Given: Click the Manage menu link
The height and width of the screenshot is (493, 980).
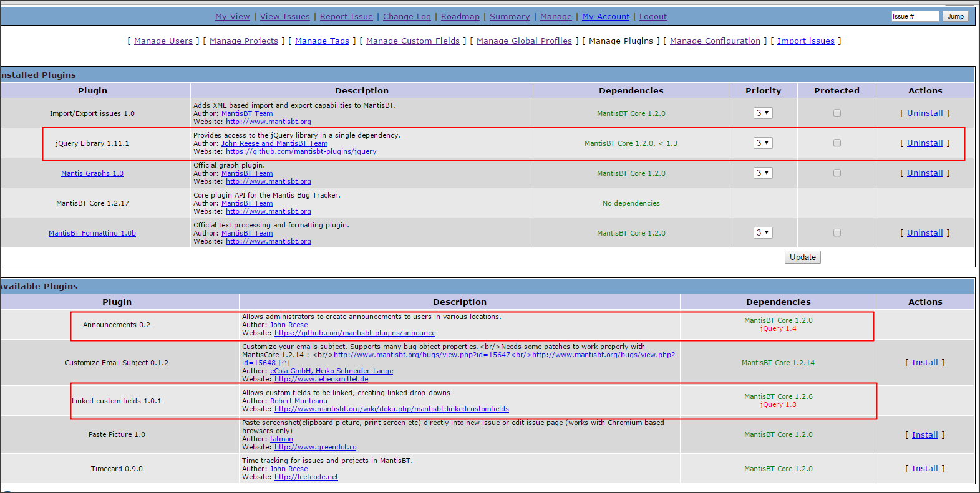Looking at the screenshot, I should [x=556, y=17].
